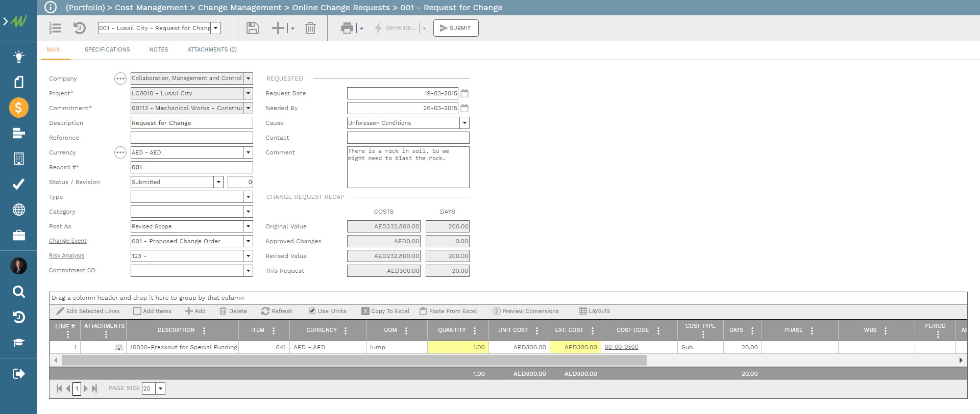Click the horizontal grid scrollbar
Image resolution: width=980 pixels, height=414 pixels.
point(354,360)
